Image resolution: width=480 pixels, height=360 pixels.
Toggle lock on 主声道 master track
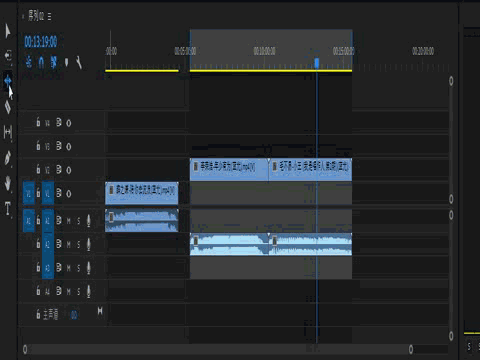coord(38,314)
